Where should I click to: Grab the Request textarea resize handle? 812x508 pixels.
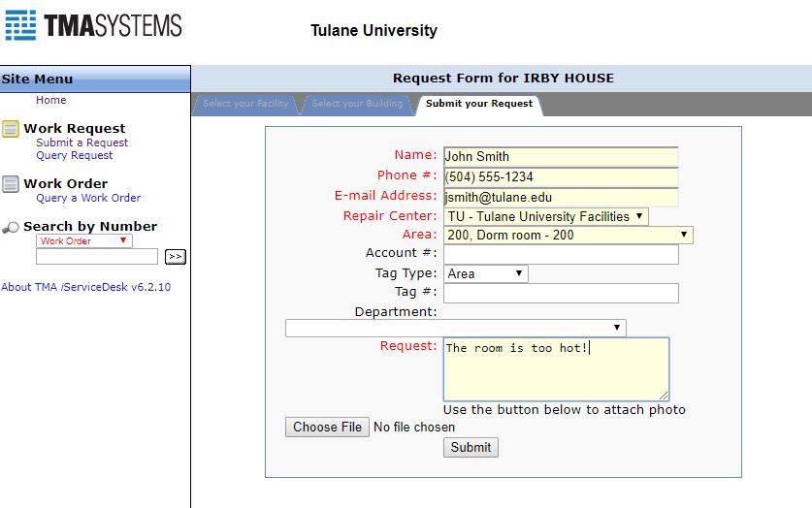tap(664, 396)
